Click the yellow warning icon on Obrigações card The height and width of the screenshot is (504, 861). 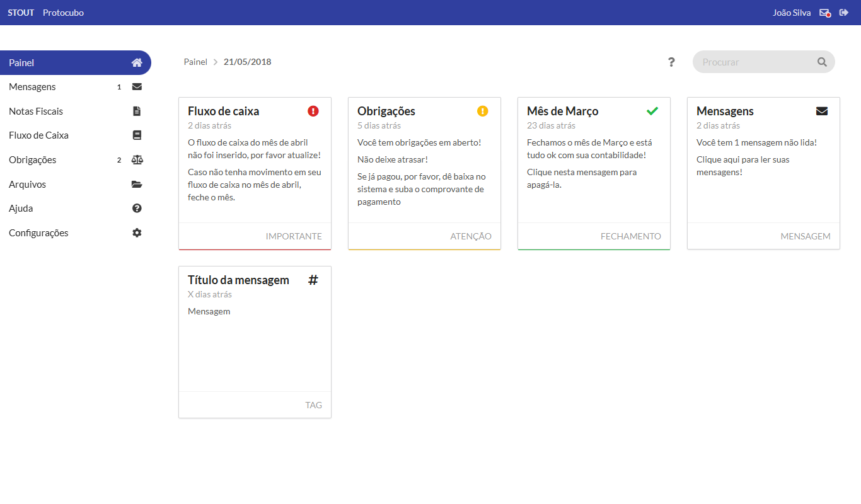(x=483, y=111)
